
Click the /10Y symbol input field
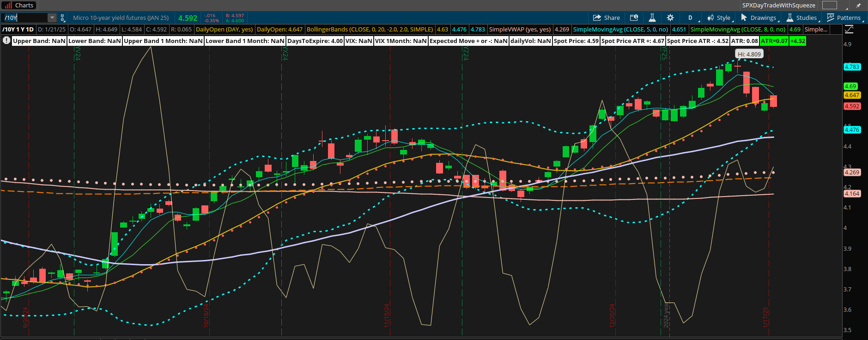coord(25,18)
